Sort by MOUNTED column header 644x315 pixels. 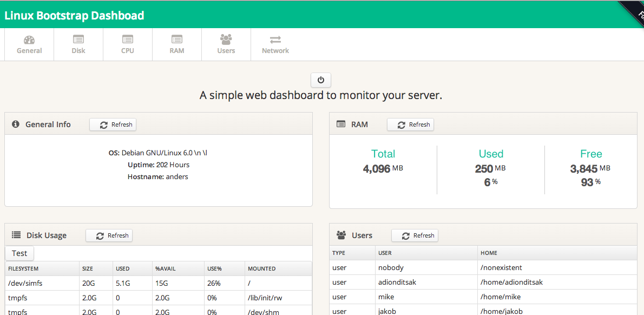(x=279, y=268)
